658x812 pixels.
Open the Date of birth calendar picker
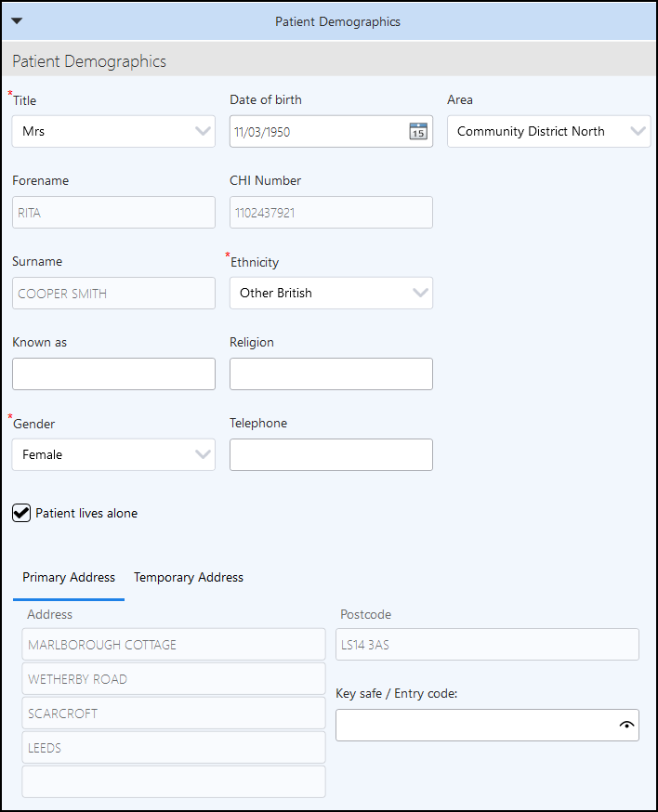[418, 132]
